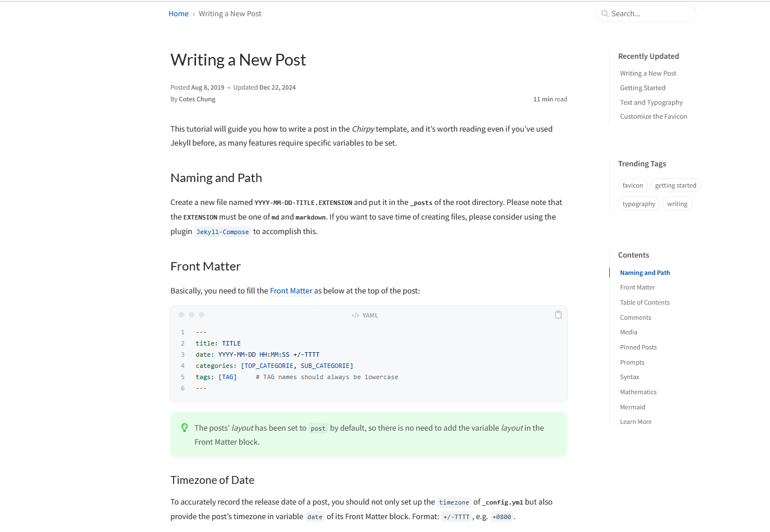Copy the YAML snippet using the clipboard icon
This screenshot has width=770, height=532.
tap(558, 314)
